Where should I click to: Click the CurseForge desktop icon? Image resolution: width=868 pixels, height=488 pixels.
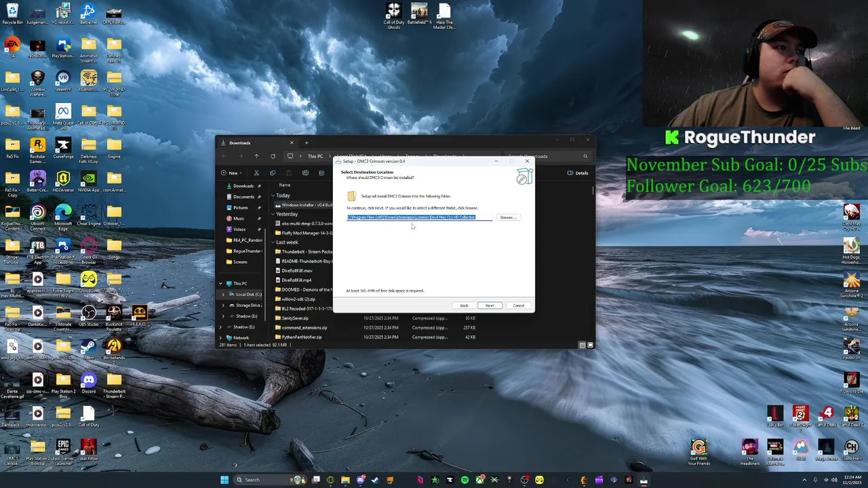(x=63, y=148)
